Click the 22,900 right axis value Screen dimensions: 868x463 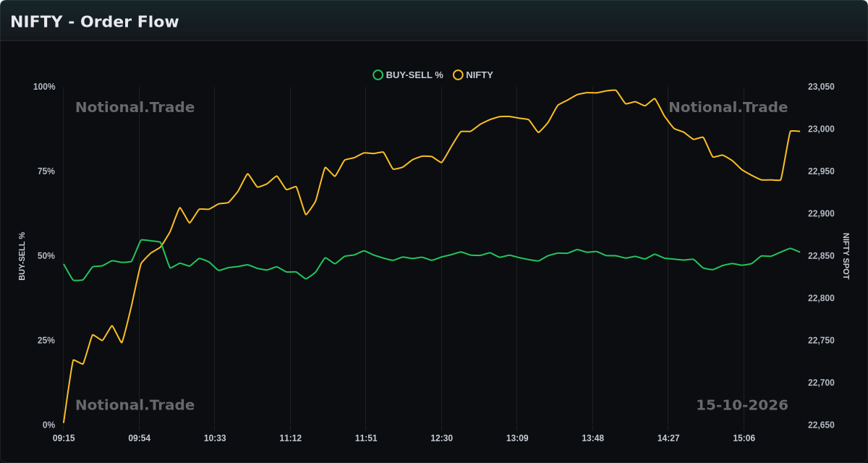pyautogui.click(x=821, y=213)
